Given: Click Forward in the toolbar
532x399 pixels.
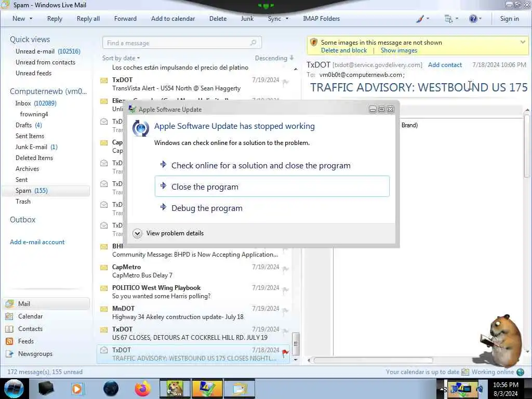Looking at the screenshot, I should (x=125, y=19).
